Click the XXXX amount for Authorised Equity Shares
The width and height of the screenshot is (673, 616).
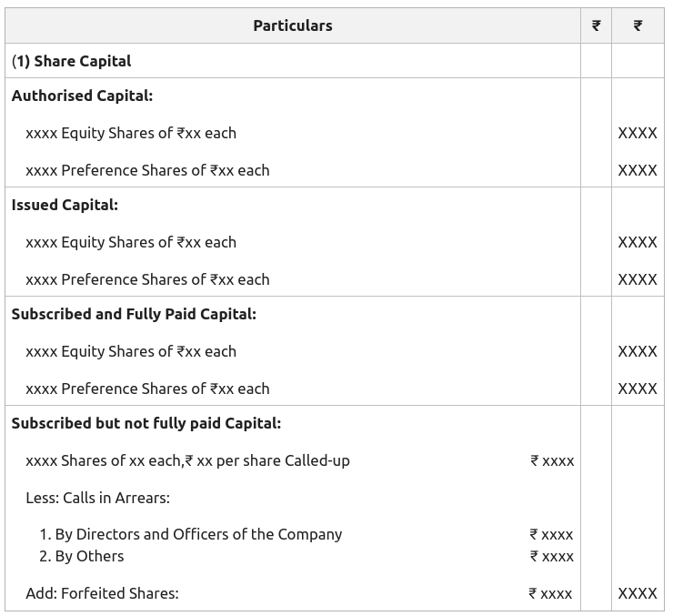(638, 133)
